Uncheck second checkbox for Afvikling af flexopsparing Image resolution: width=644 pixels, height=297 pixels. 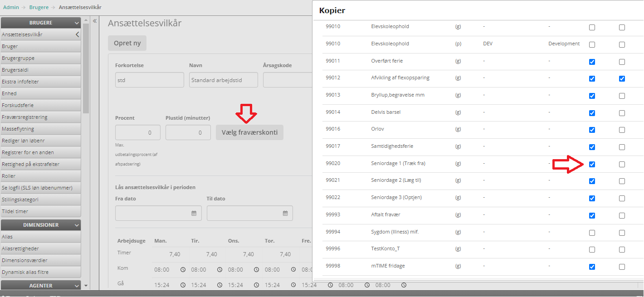[622, 78]
